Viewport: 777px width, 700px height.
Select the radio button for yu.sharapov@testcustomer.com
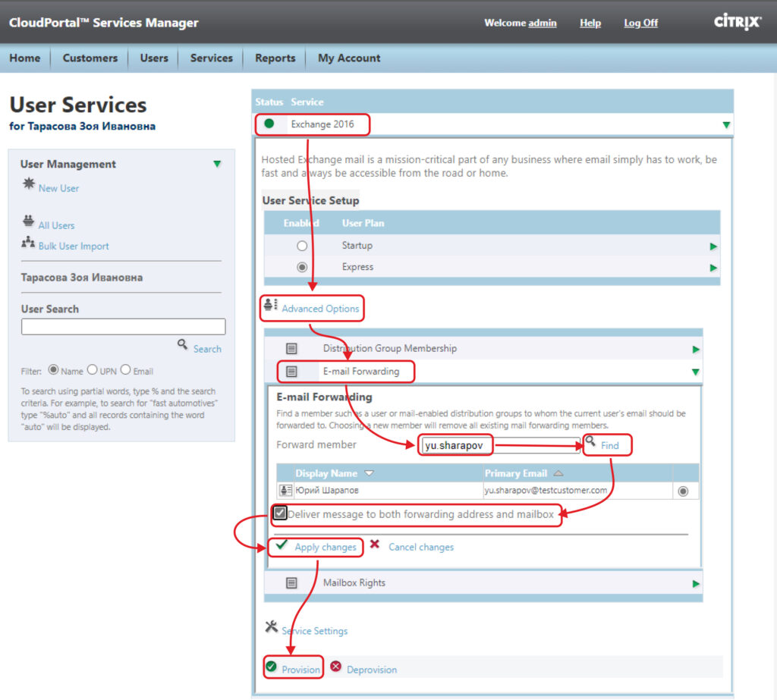[683, 491]
